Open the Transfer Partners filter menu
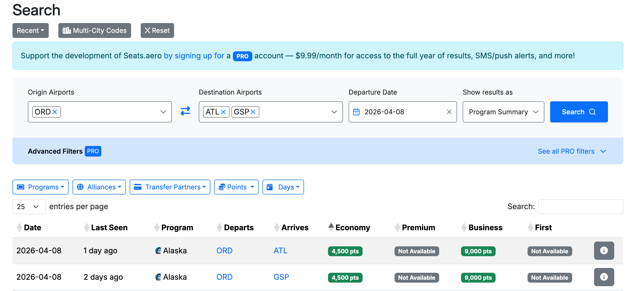Screen dimensions: 644x291 [170, 187]
